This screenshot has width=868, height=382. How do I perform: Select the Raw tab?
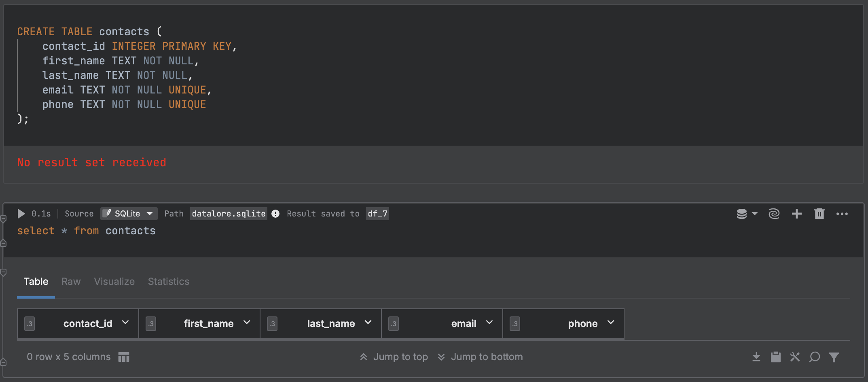[71, 282]
